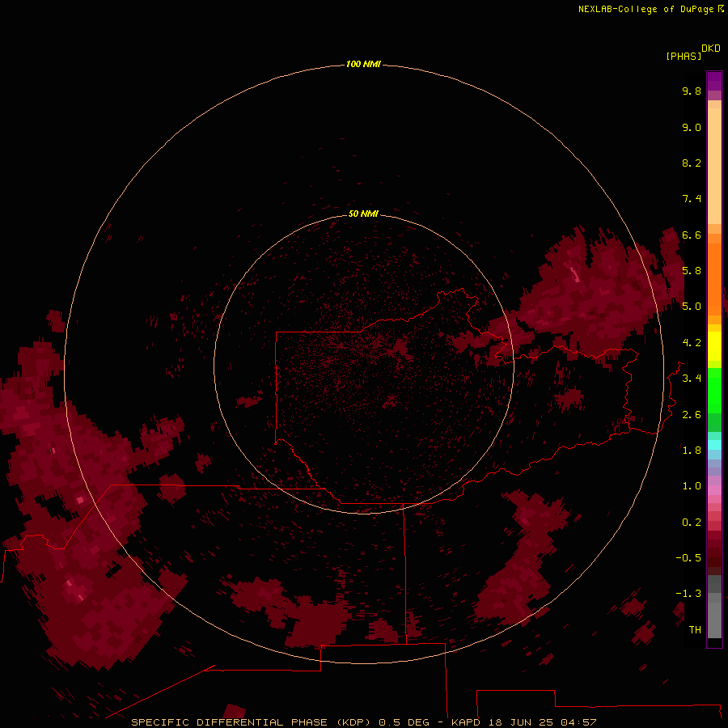Screen dimensions: 728x728
Task: Click the 3.4 value on the color scale
Action: pyautogui.click(x=692, y=379)
